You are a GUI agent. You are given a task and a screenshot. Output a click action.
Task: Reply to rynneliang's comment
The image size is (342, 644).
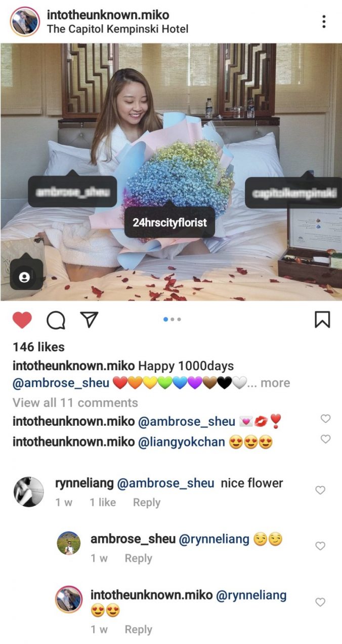(146, 502)
